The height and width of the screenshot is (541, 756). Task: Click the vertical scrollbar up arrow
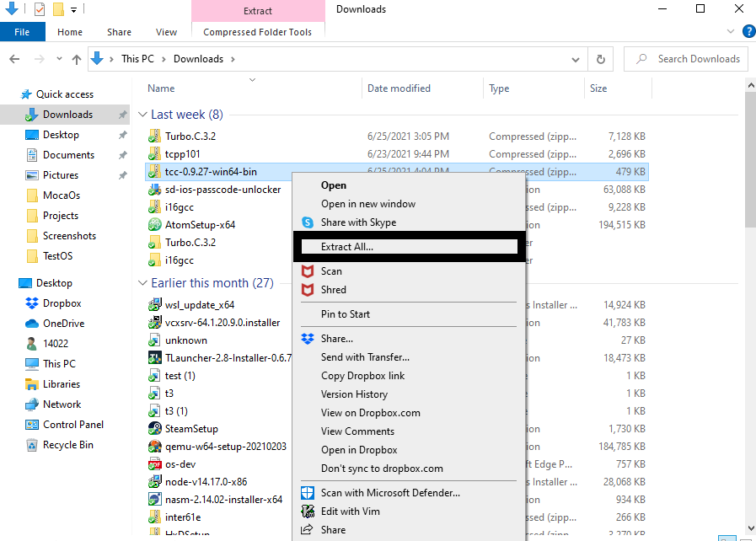(751, 85)
